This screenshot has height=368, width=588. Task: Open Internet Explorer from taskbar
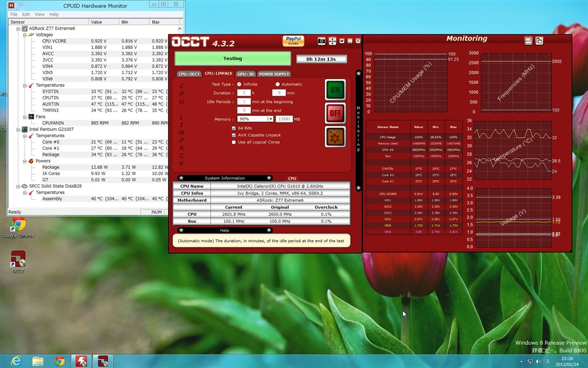(16, 361)
